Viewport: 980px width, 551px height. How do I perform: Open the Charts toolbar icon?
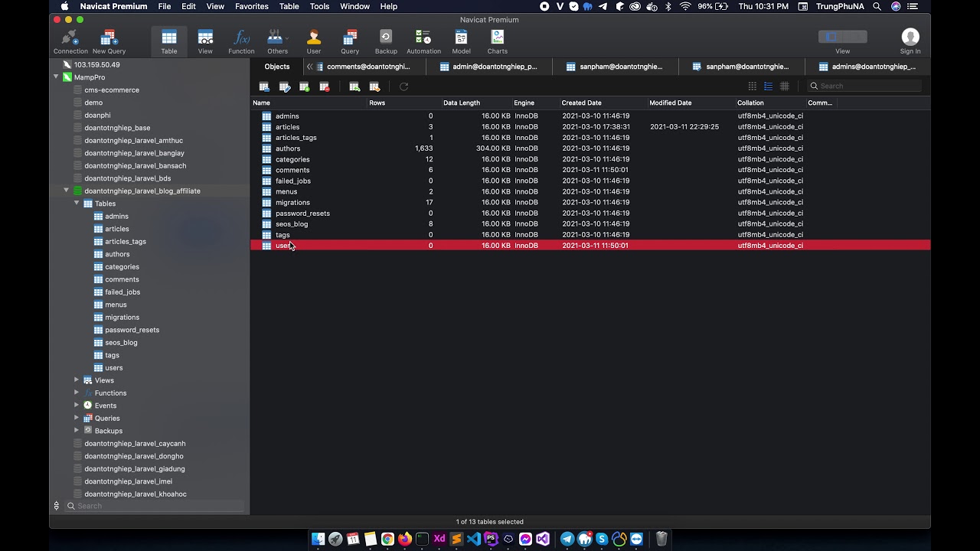498,41
